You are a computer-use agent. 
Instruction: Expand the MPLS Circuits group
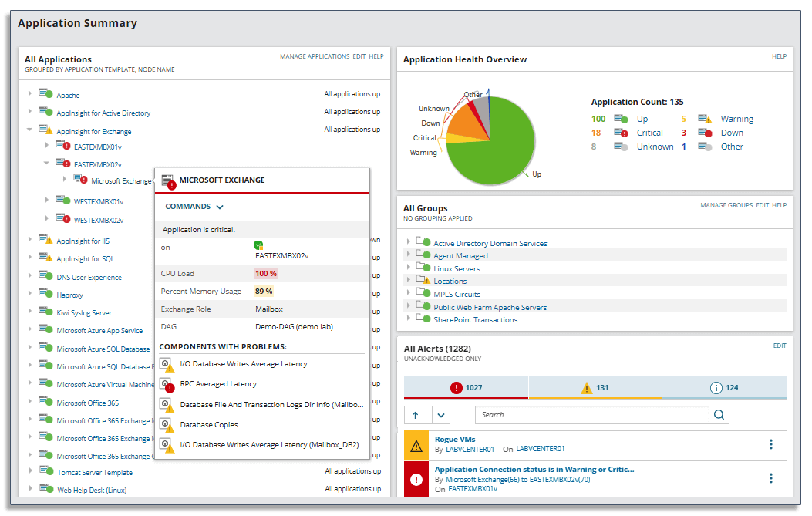[x=408, y=292]
